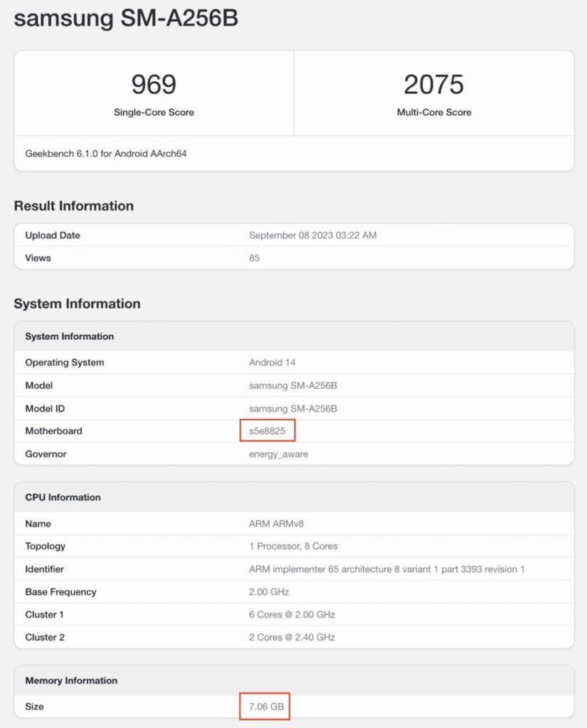Click the highlighted 7.06 GB memory size

click(x=265, y=707)
